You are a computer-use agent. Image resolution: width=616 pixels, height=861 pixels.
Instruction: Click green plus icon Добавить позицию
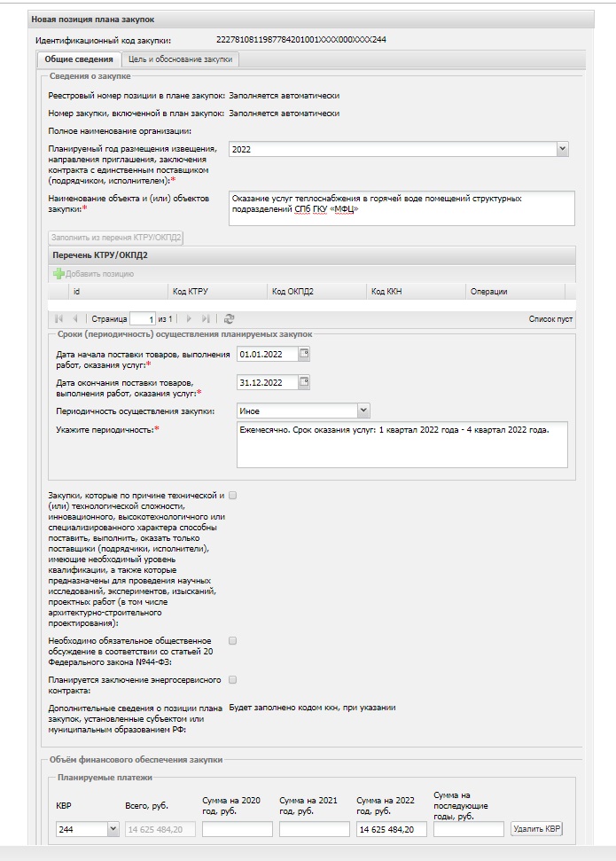(x=58, y=273)
